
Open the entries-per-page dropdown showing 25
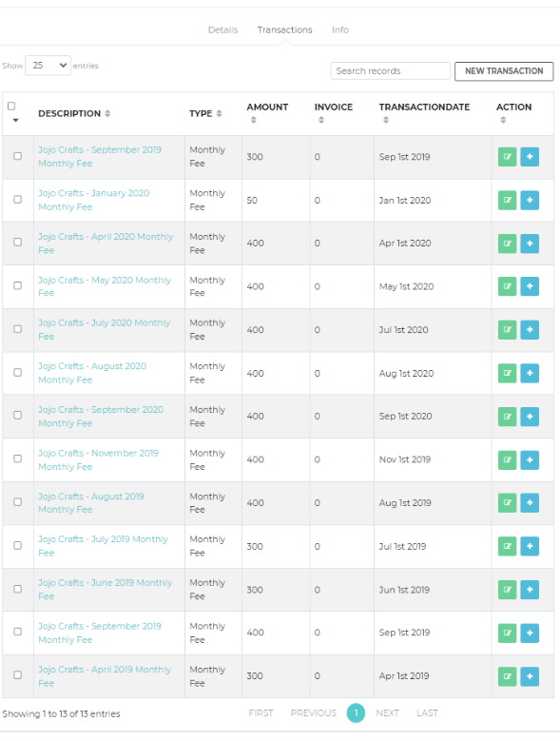(x=48, y=66)
